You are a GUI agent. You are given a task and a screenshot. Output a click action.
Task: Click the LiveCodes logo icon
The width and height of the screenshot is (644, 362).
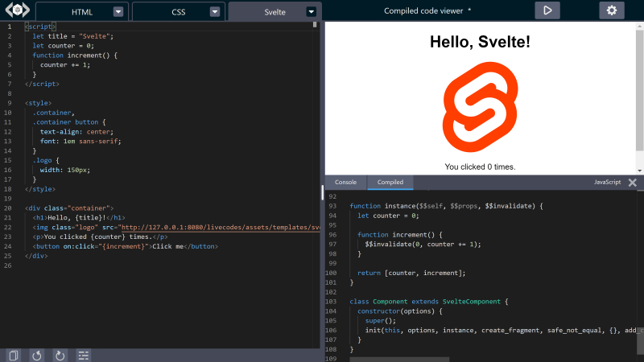16,11
